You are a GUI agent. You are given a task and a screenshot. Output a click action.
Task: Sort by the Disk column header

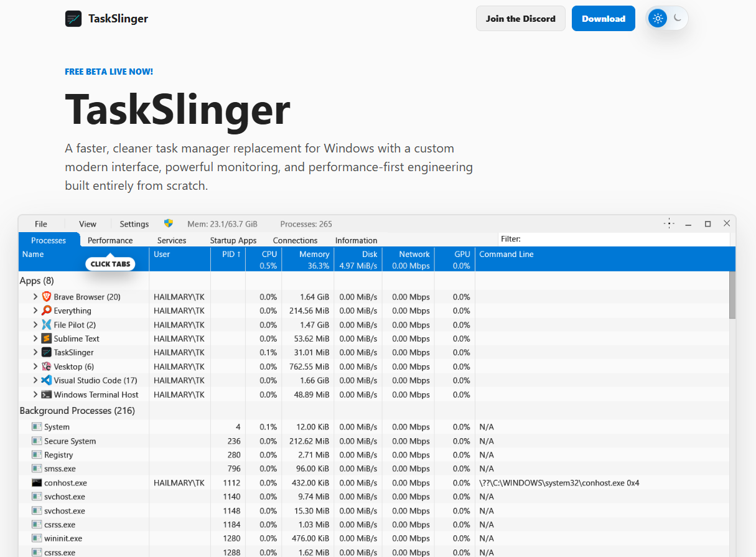[358, 259]
